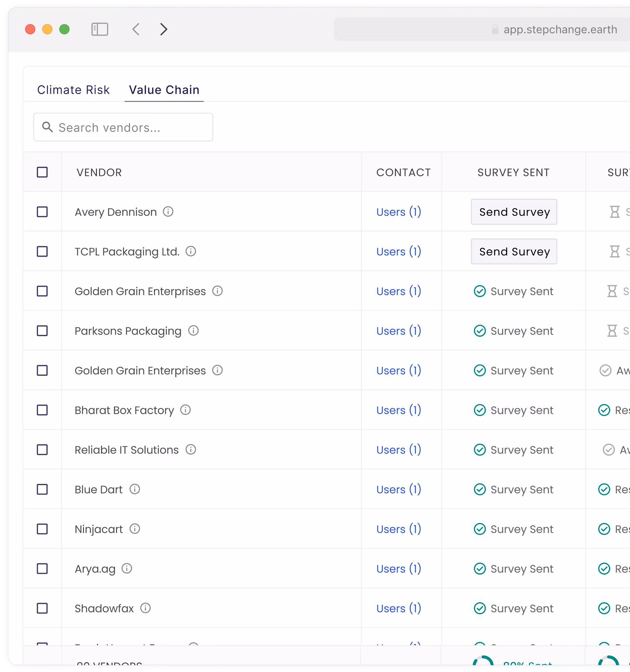The image size is (630, 672).
Task: Click gray check status icon in Reliable IT Solutions row
Action: [x=609, y=450]
